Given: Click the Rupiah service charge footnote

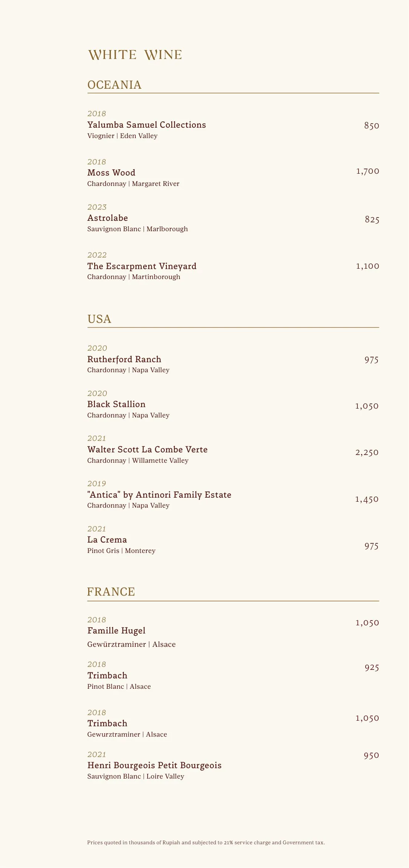Looking at the screenshot, I should coord(206,842).
